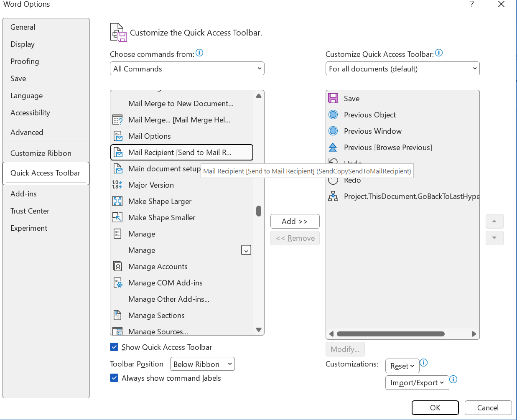This screenshot has width=517, height=420.
Task: Click the info icon next to Import/Export
Action: (x=453, y=379)
